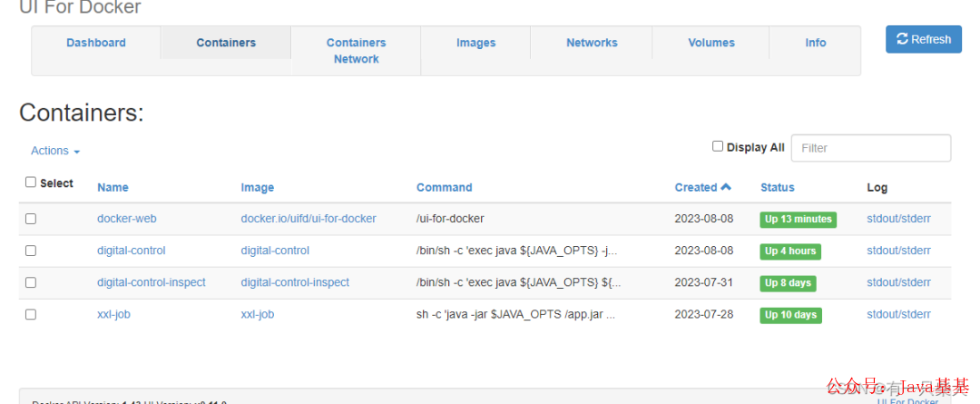Open the digital-control image link
980x404 pixels.
pyautogui.click(x=275, y=251)
